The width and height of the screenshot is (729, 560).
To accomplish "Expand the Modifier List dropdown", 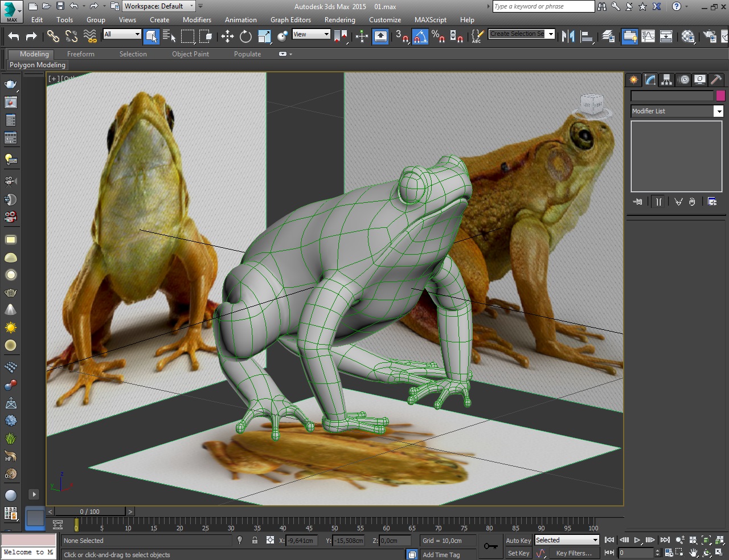I will click(718, 111).
